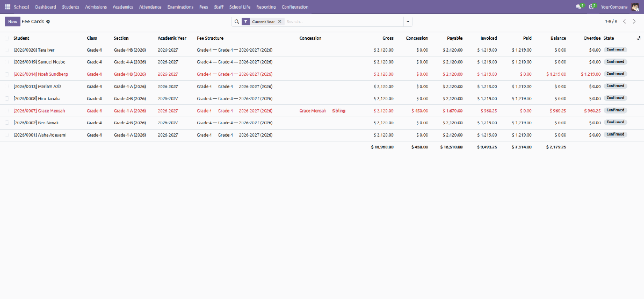
Task: Open the Configuration menu
Action: click(295, 7)
